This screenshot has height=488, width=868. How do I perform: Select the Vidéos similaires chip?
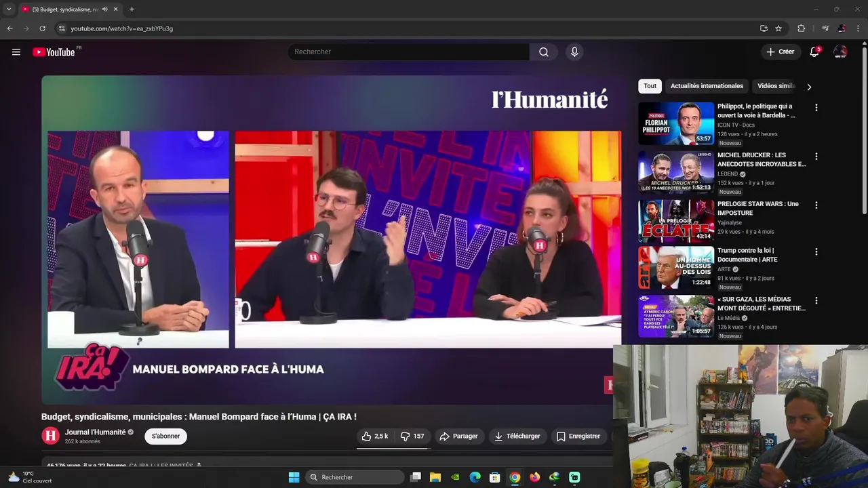[x=776, y=86]
